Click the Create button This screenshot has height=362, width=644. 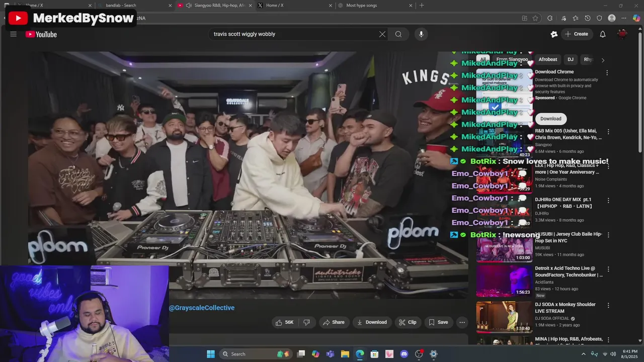pos(577,34)
